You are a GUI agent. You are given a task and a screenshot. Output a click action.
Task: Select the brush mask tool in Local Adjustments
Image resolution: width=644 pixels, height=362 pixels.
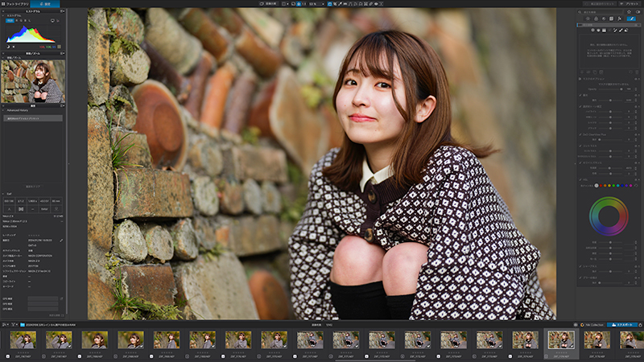[621, 30]
